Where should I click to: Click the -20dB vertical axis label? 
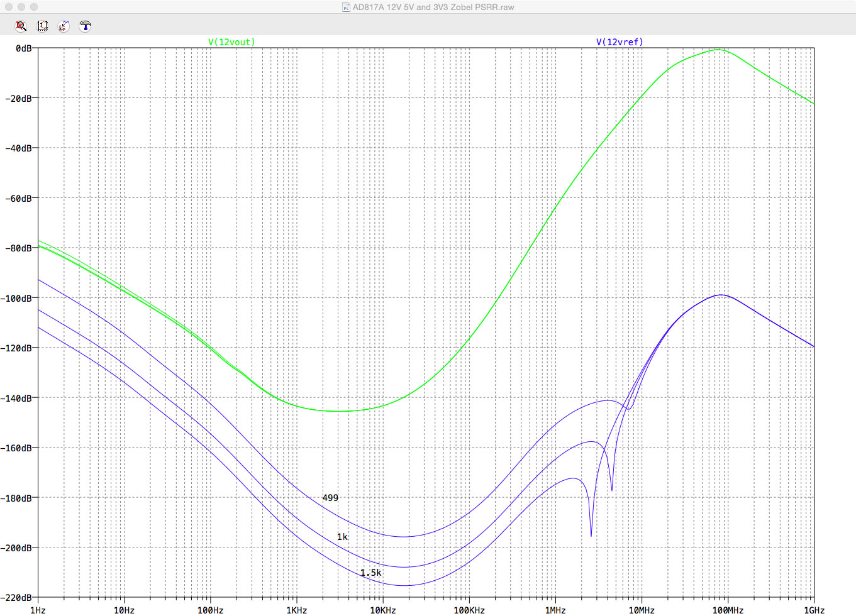pos(19,98)
